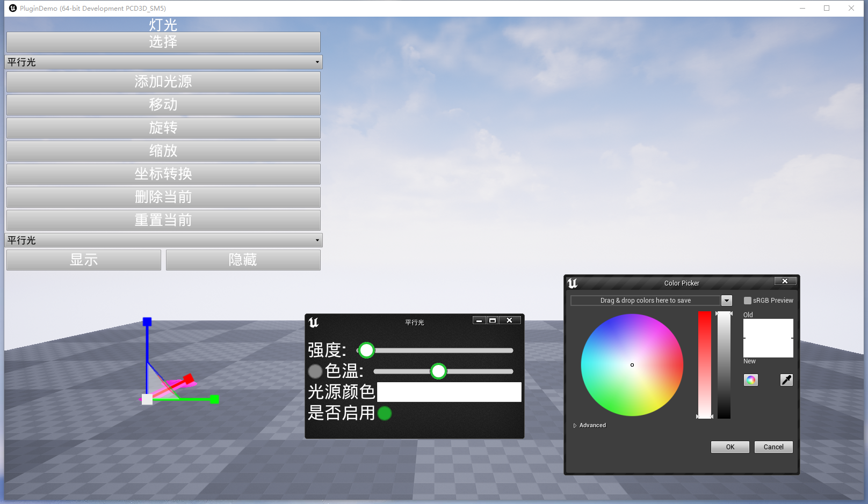The image size is (868, 504).
Task: Click the Unreal logo on the 平行光 window
Action: coord(315,323)
